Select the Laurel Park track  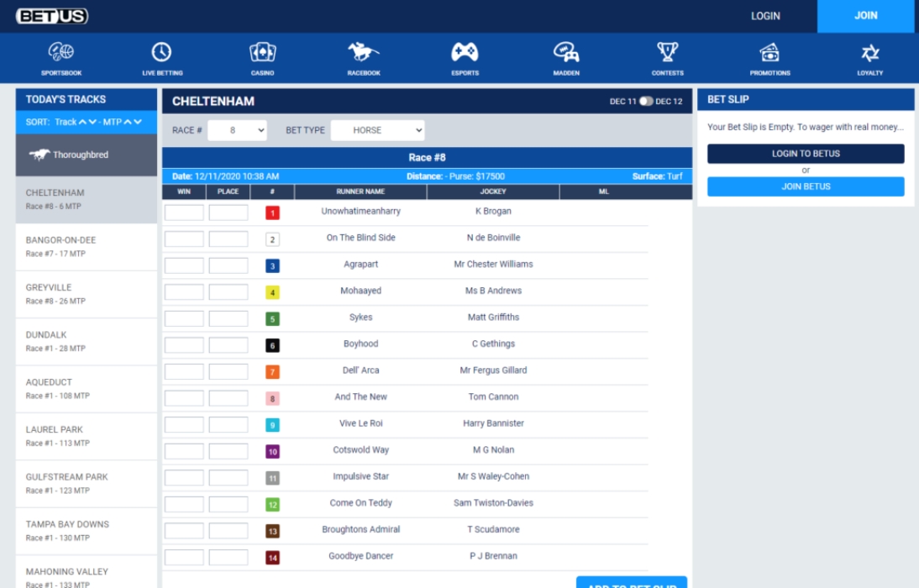[87, 436]
